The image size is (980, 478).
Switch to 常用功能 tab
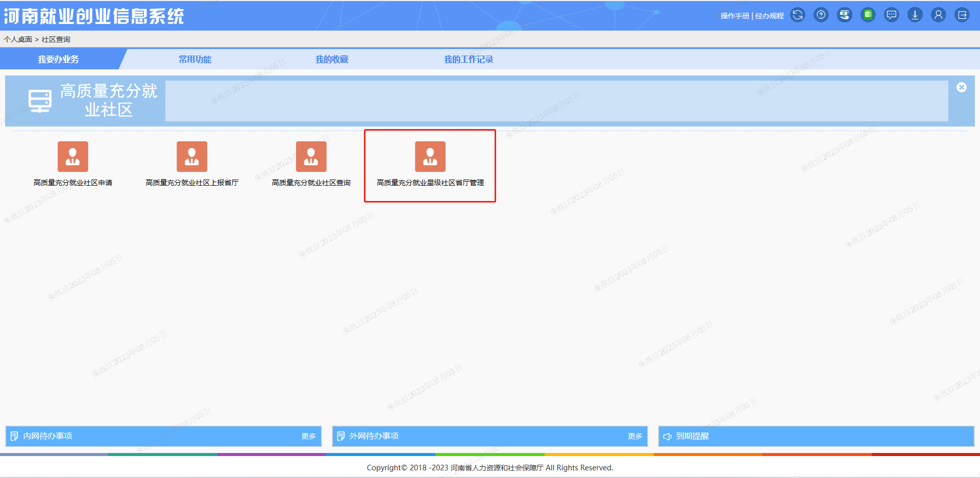coord(194,60)
